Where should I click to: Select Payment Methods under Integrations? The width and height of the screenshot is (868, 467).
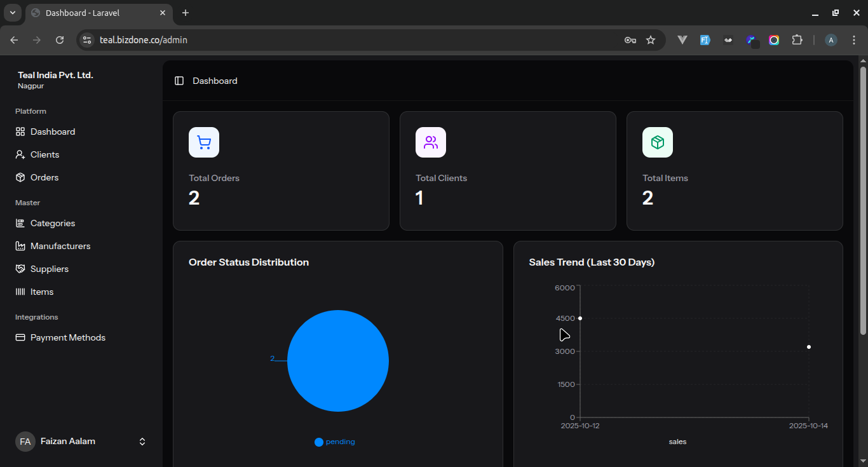tap(67, 337)
